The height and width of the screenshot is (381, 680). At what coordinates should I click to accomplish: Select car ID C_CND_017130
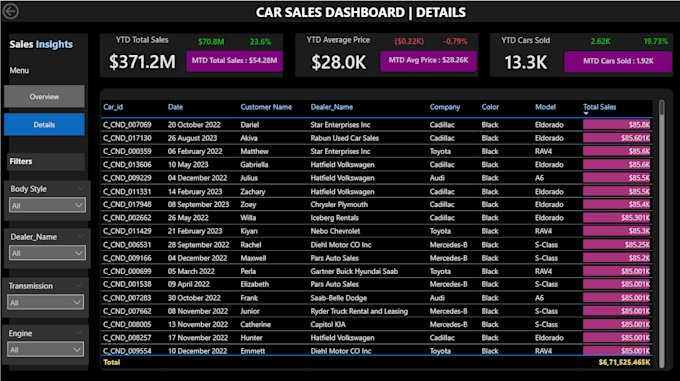pos(127,138)
